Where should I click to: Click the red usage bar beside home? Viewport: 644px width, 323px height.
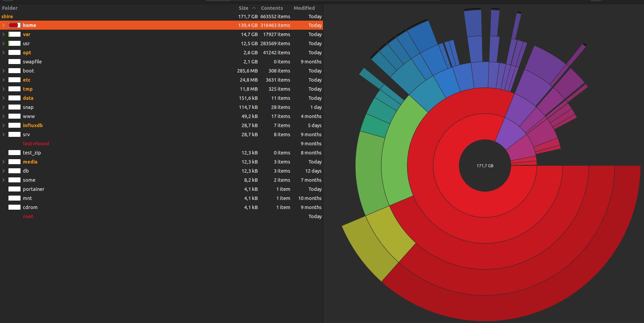[14, 25]
